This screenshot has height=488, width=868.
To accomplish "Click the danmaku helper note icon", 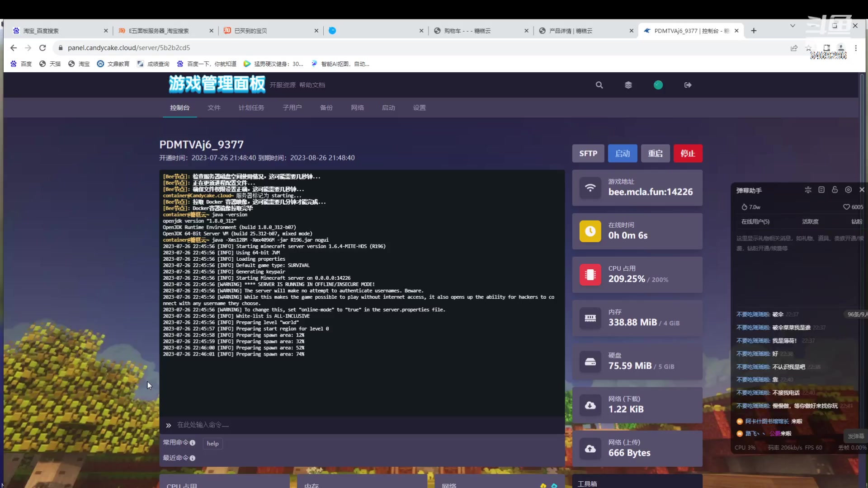I will 821,190.
